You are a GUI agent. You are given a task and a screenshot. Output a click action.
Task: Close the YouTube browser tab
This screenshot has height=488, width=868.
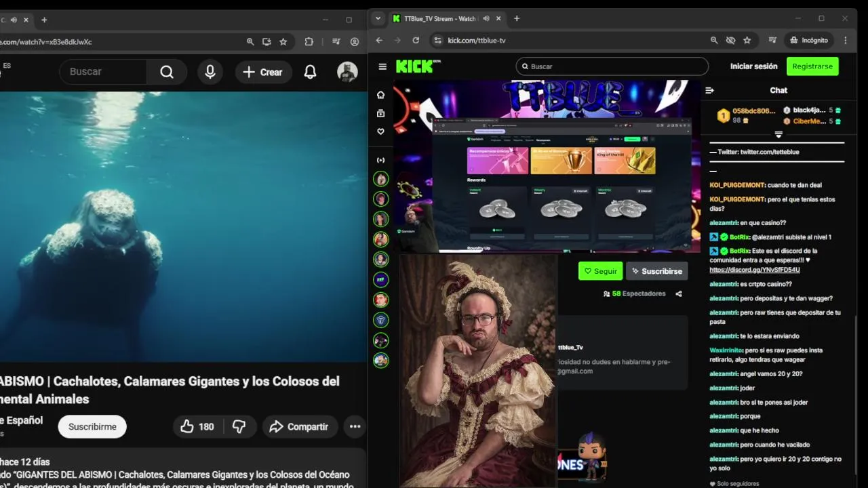(26, 20)
